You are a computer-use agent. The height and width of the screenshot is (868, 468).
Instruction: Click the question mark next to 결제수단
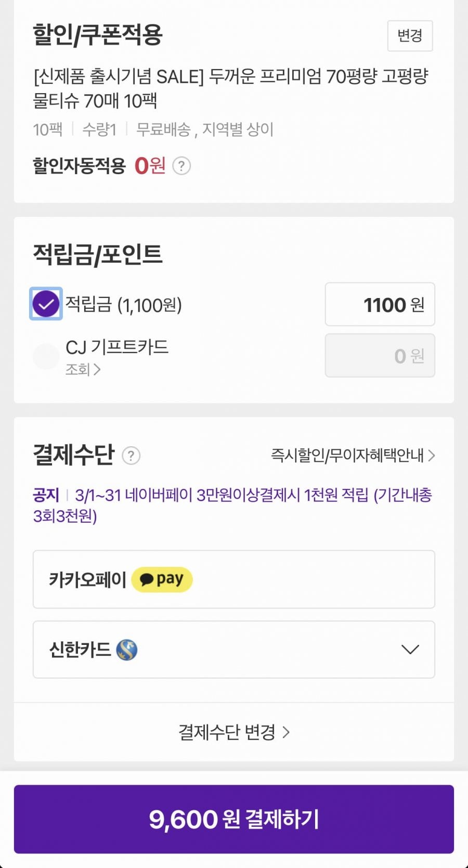[x=131, y=456]
